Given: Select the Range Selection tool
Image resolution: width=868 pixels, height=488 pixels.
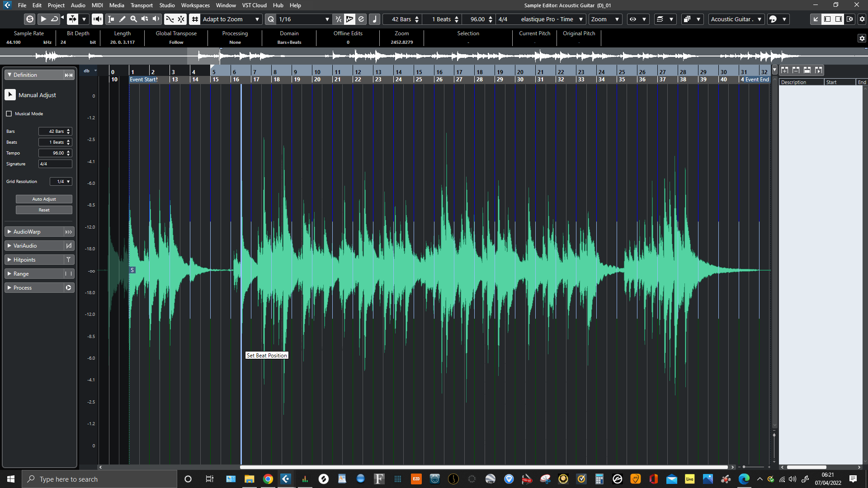Looking at the screenshot, I should 111,19.
